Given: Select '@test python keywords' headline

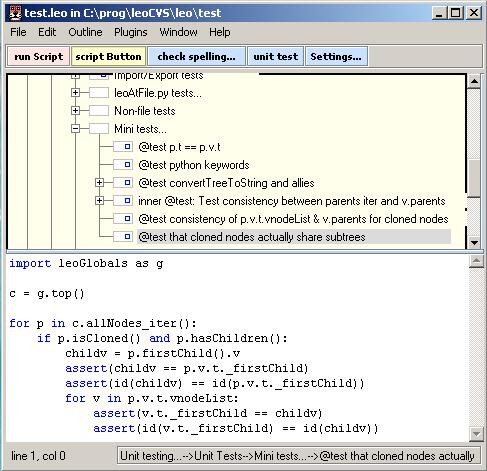Looking at the screenshot, I should point(194,165).
